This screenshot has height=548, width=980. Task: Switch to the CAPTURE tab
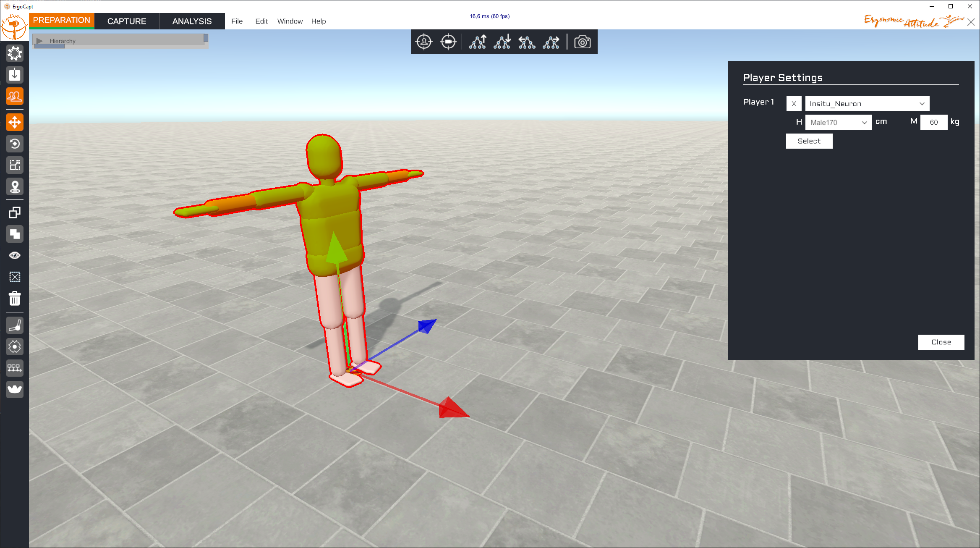127,21
